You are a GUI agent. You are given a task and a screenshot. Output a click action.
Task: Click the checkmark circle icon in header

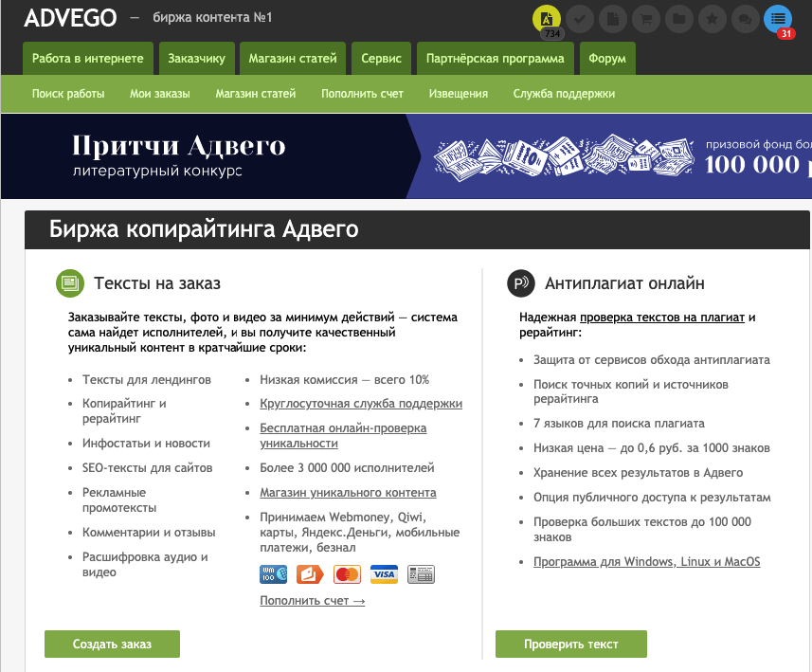(x=580, y=19)
